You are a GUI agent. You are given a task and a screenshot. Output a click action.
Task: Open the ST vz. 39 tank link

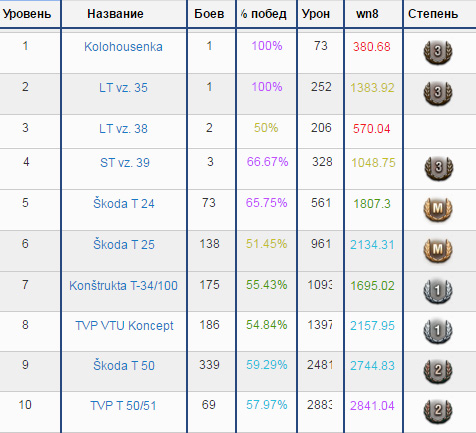coord(125,163)
